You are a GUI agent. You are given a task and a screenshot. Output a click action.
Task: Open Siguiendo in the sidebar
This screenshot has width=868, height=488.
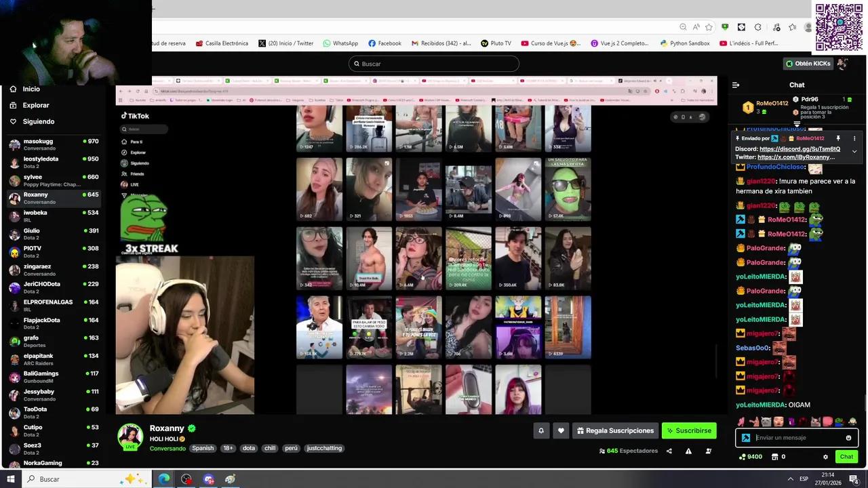38,121
